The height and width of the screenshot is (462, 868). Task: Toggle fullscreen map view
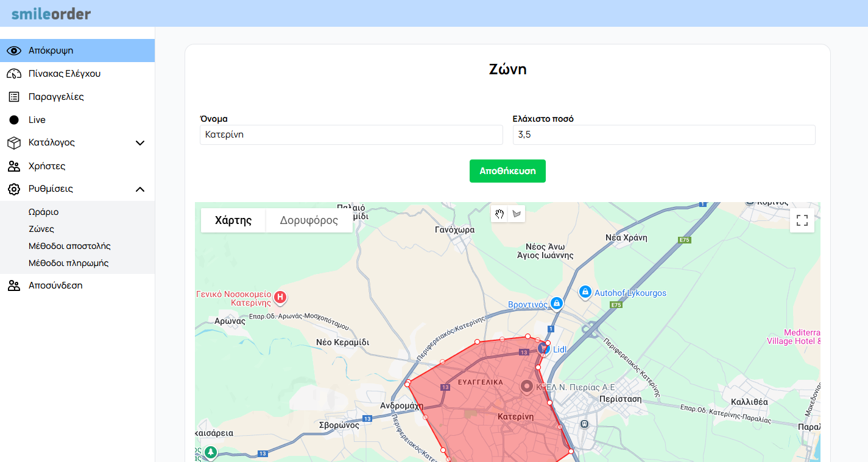tap(802, 220)
